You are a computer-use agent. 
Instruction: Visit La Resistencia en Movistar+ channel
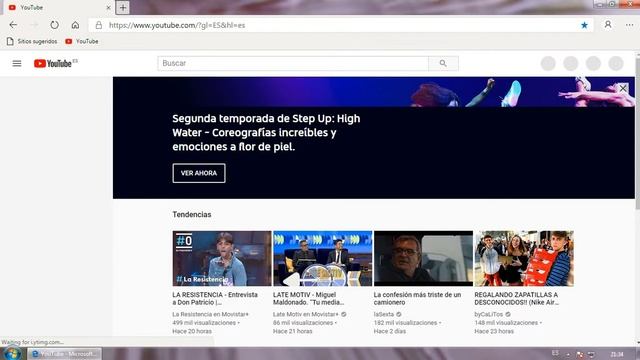[211, 314]
